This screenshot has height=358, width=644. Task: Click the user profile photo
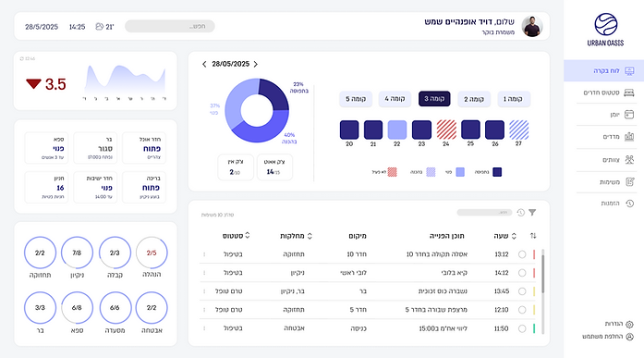click(532, 26)
